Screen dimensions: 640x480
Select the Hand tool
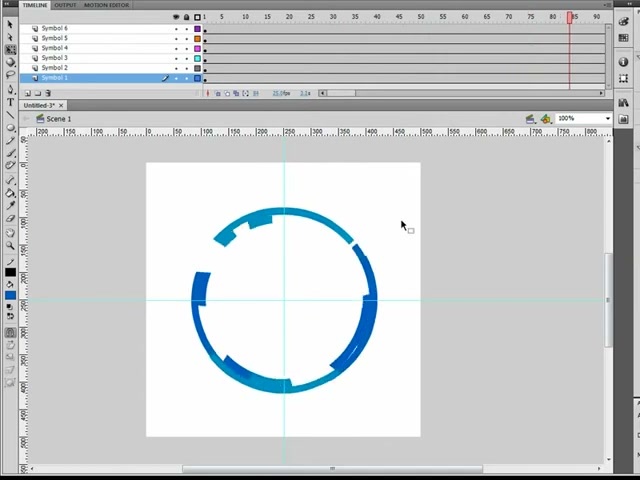click(x=10, y=233)
